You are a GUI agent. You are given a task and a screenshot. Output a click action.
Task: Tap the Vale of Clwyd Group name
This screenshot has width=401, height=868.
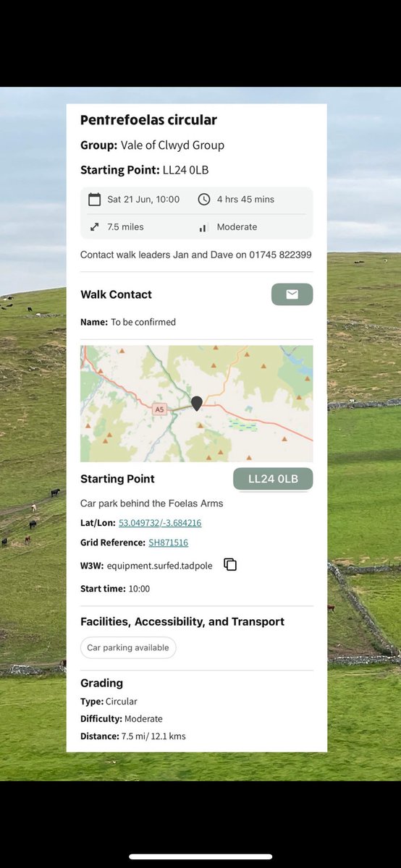click(x=172, y=145)
